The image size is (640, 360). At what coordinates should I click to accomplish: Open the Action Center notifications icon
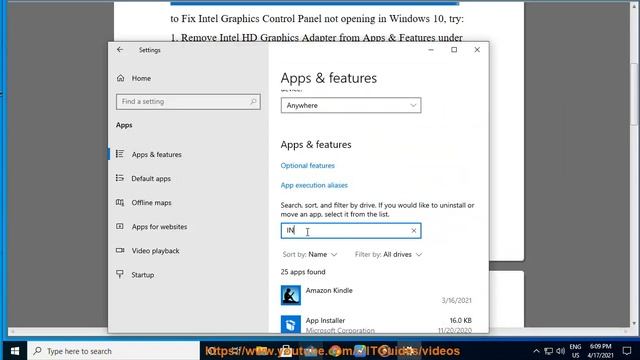(x=627, y=351)
